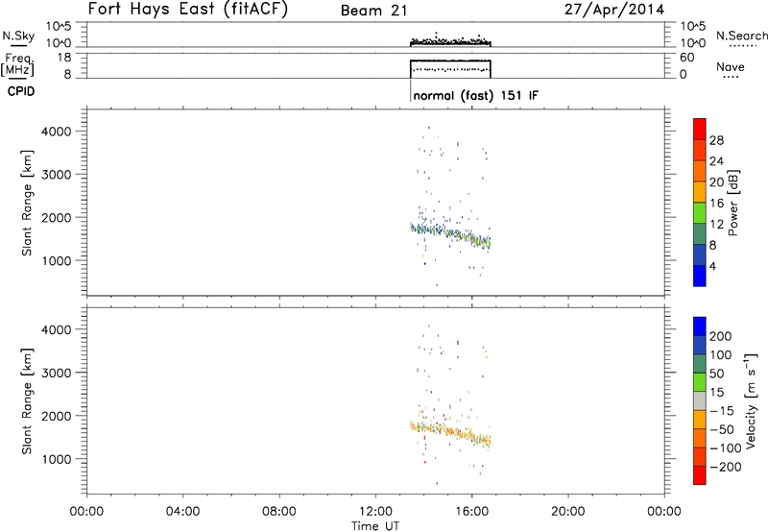
Task: Click the '200' velocity colorbar value
Action: click(x=721, y=336)
